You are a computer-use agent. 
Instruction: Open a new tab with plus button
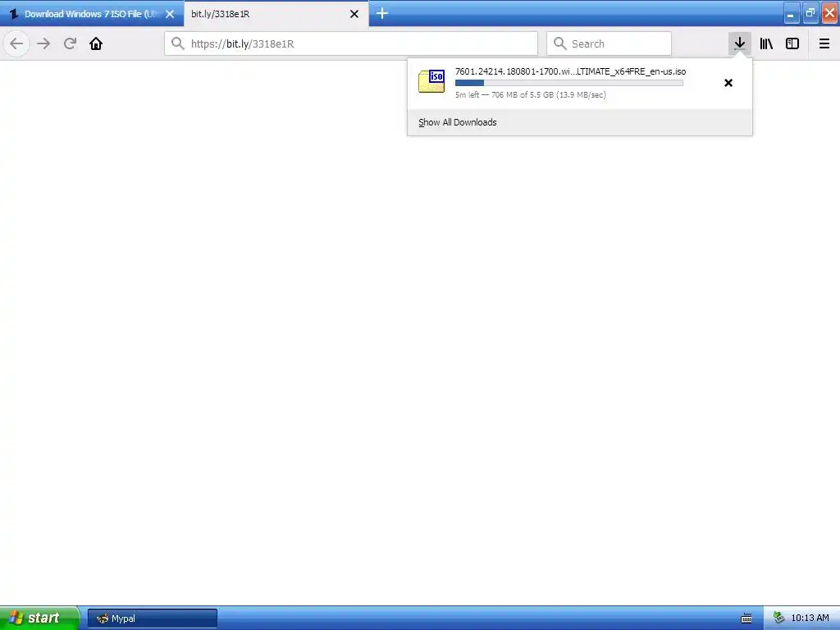click(x=382, y=13)
